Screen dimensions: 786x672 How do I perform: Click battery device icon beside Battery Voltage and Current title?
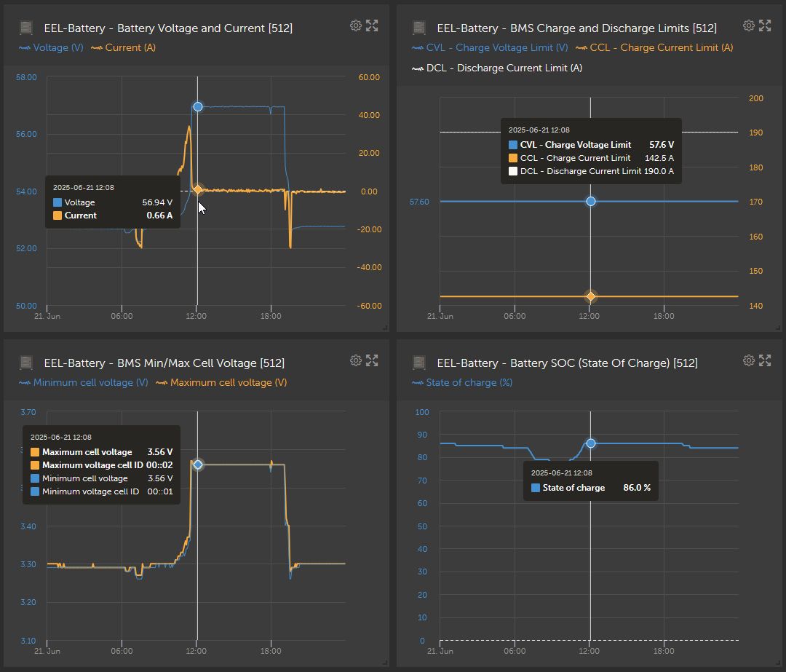pyautogui.click(x=26, y=28)
